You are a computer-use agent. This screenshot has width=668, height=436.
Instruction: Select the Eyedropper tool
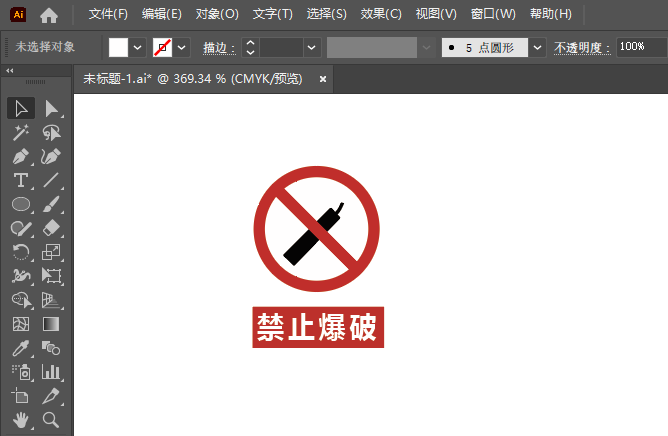21,348
